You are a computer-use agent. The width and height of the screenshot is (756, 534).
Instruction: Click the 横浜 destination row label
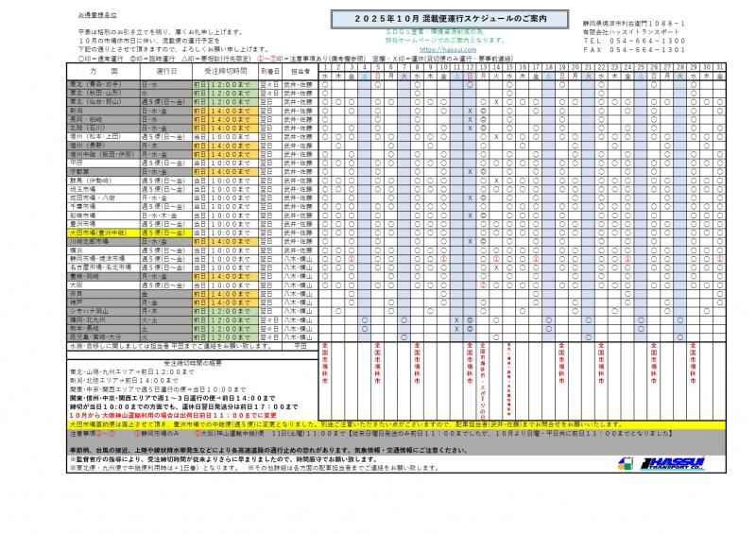80,248
